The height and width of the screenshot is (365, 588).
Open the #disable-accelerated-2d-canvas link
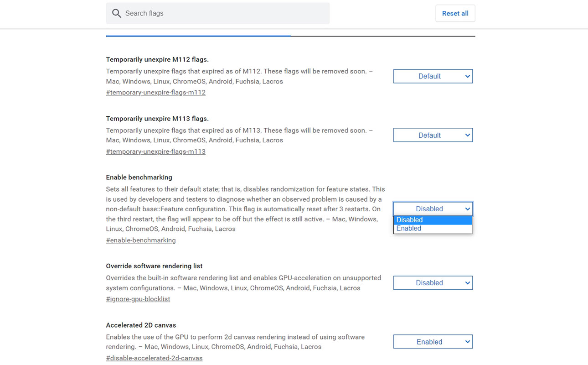click(x=155, y=358)
